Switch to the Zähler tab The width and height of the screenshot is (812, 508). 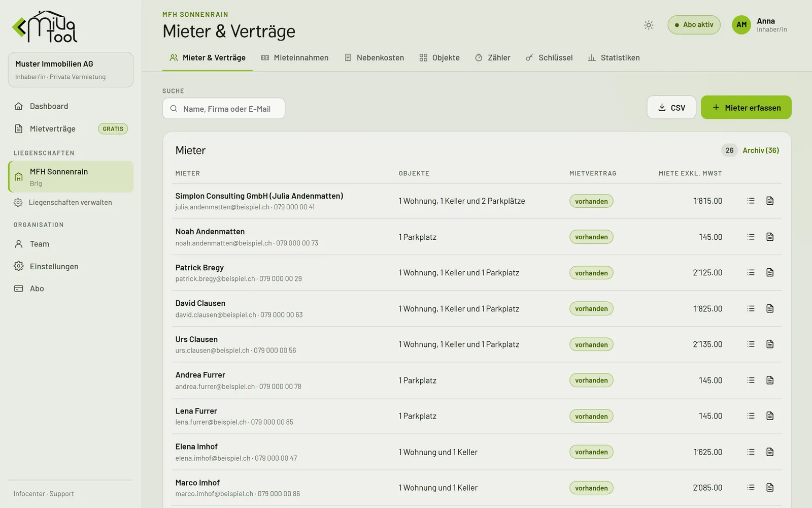tap(493, 58)
